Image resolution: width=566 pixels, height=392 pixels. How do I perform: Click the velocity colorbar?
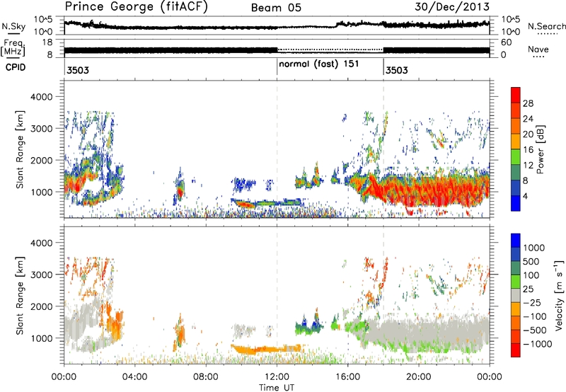point(516,295)
